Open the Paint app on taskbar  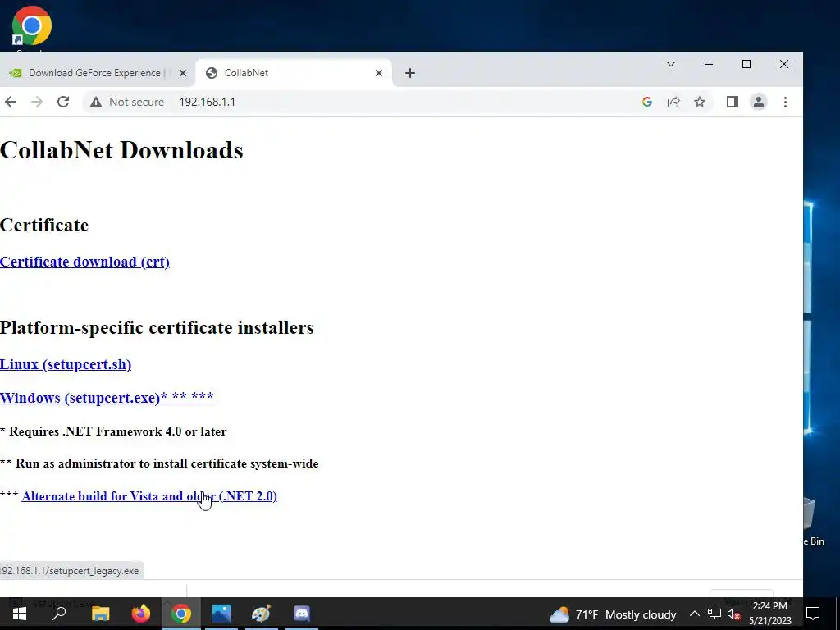click(x=262, y=614)
